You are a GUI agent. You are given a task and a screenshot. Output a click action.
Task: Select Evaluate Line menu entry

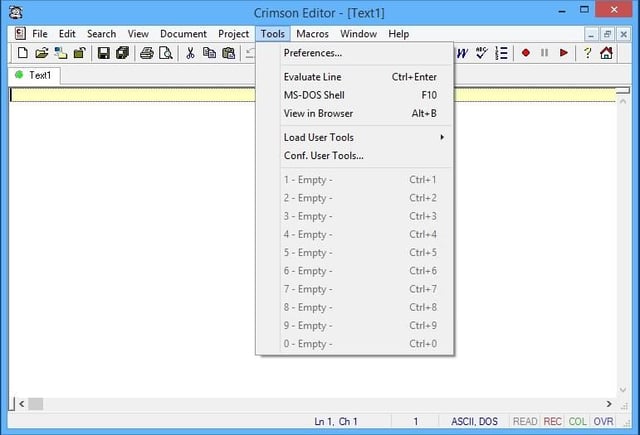(x=355, y=77)
